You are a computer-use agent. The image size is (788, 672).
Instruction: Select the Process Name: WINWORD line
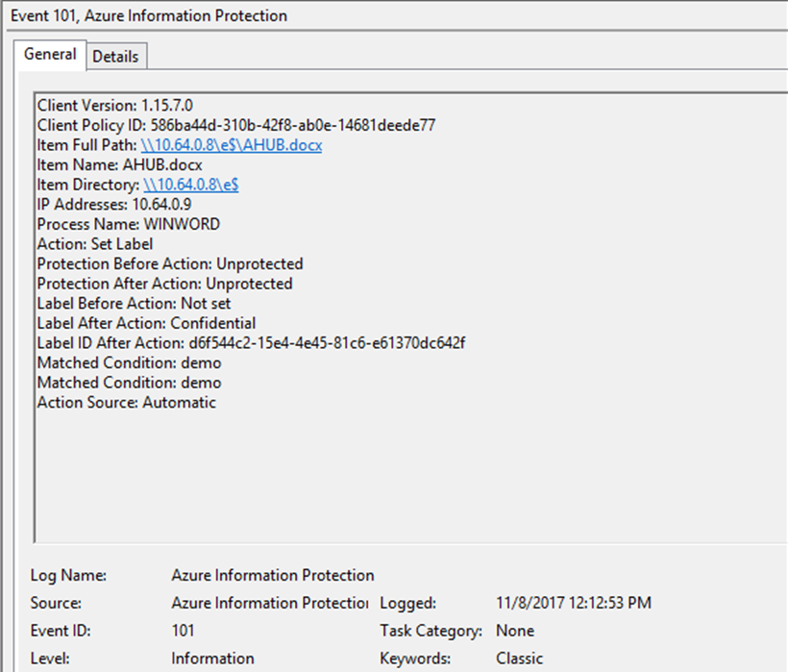coord(129,224)
